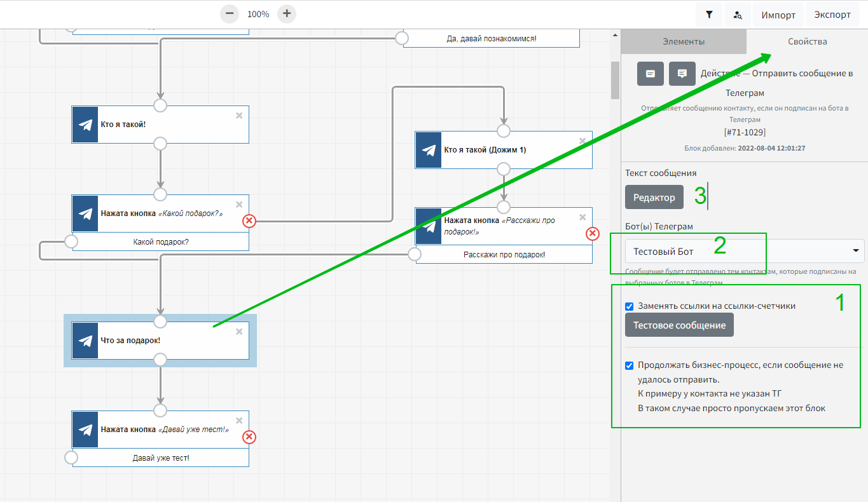Switch to the 'Элементы' tab
Viewport: 868px width, 502px height.
pos(684,41)
